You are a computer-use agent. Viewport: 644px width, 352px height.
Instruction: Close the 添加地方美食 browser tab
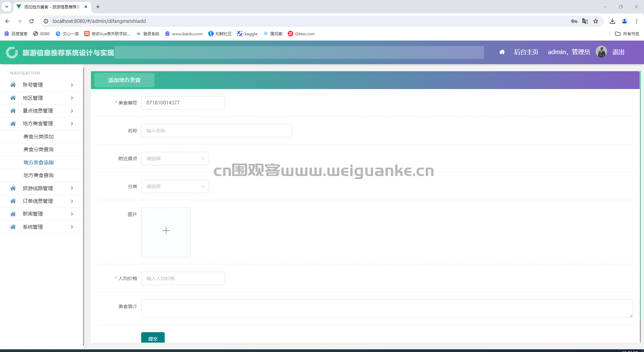(86, 7)
